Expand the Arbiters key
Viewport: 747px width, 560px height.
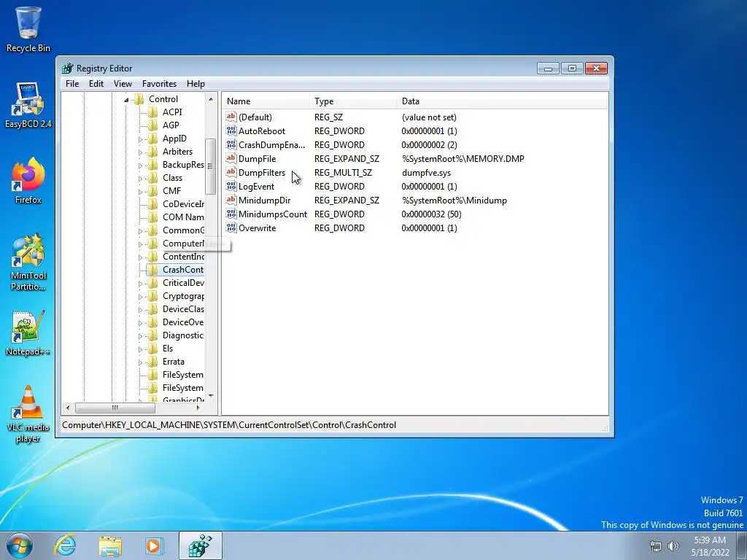pyautogui.click(x=140, y=152)
